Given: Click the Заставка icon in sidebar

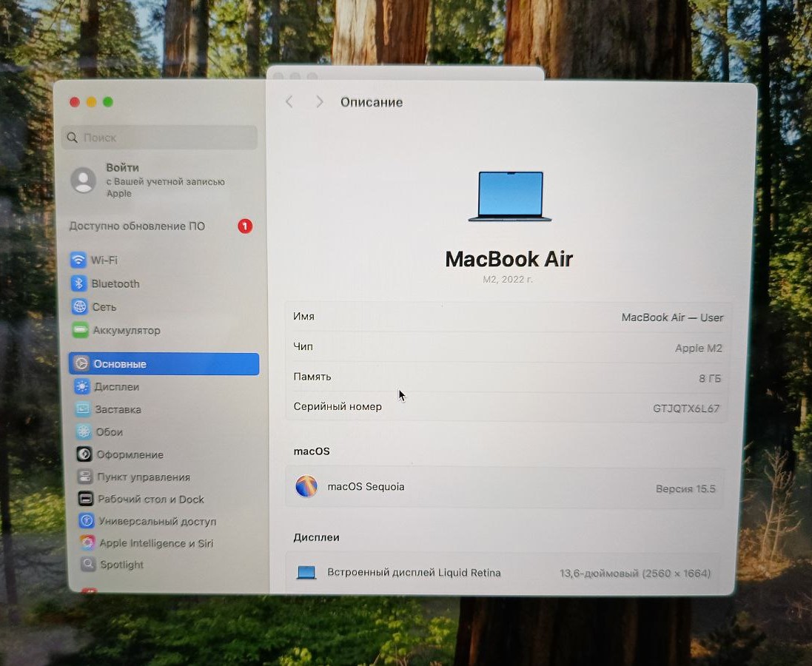Looking at the screenshot, I should point(83,409).
